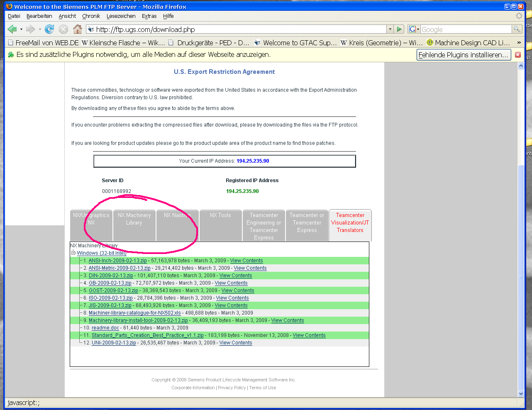This screenshot has height=410, width=532.
Task: Open the Extras menu
Action: 149,16
